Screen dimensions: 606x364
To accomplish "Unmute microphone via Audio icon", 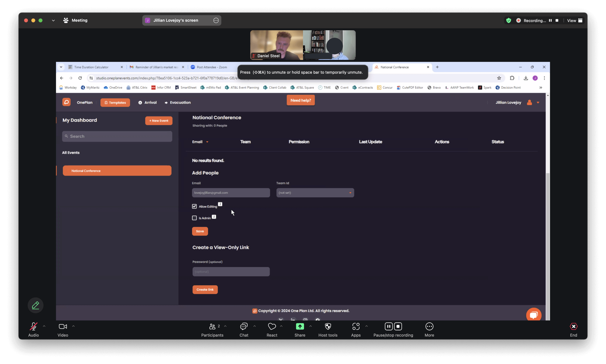I will 33,326.
